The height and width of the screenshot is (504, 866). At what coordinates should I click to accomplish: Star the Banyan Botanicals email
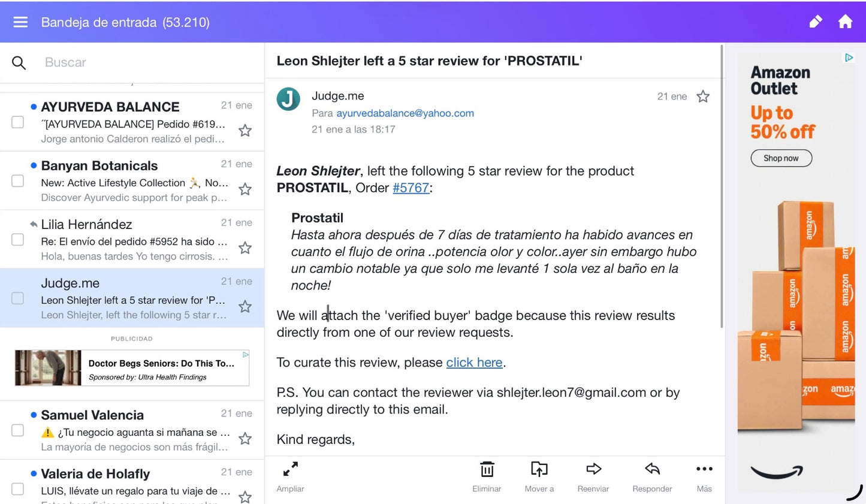245,189
